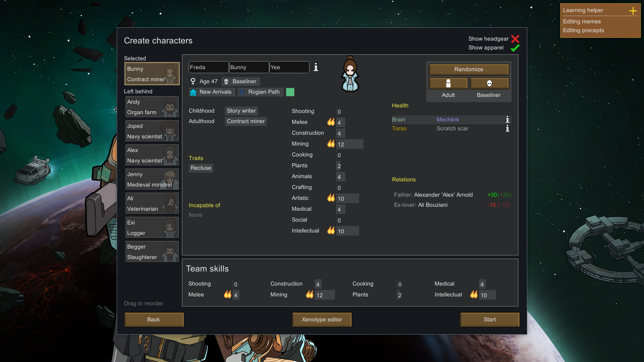Screen dimensions: 644x362
Task: Click the New Arrivals faction label
Action: click(x=215, y=92)
